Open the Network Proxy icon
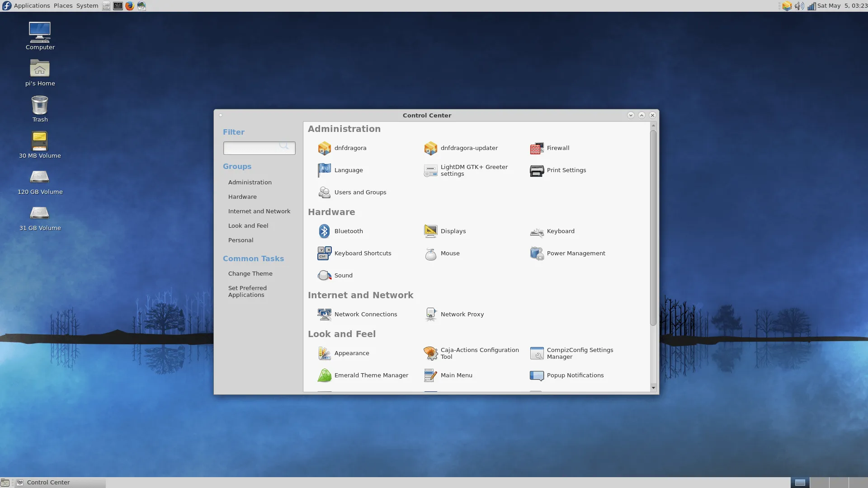868x488 pixels. (x=430, y=314)
